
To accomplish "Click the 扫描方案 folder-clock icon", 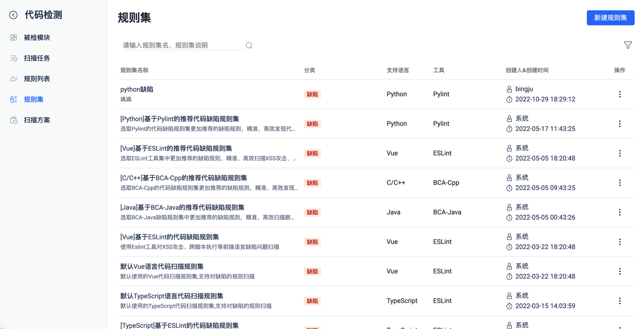I will (x=14, y=120).
